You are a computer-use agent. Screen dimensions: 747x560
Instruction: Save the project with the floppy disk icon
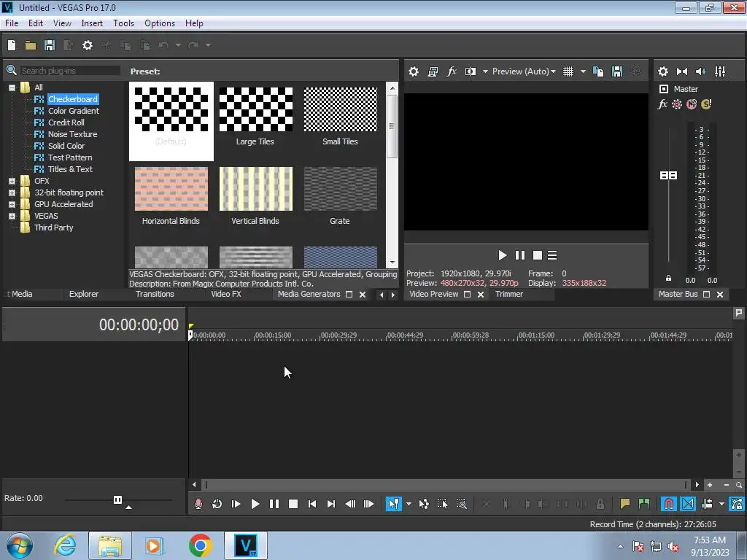[x=50, y=45]
